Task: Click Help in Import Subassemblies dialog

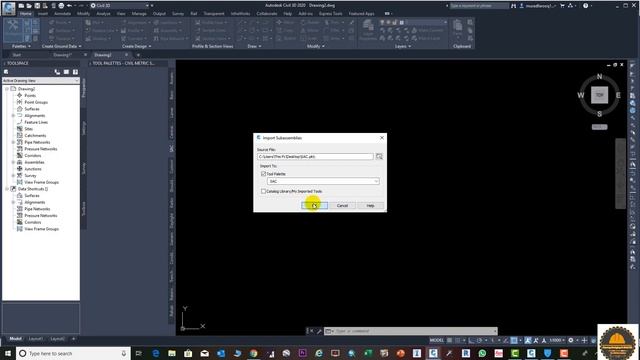Action: 370,205
